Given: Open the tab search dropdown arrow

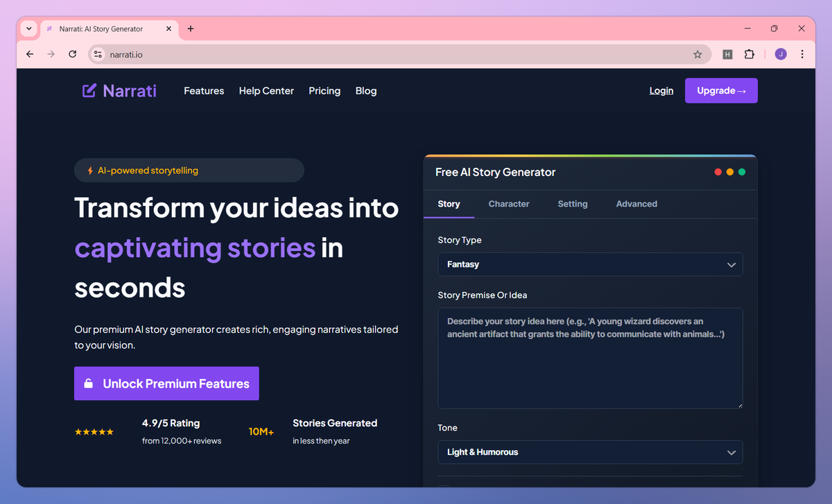Looking at the screenshot, I should click(x=28, y=28).
